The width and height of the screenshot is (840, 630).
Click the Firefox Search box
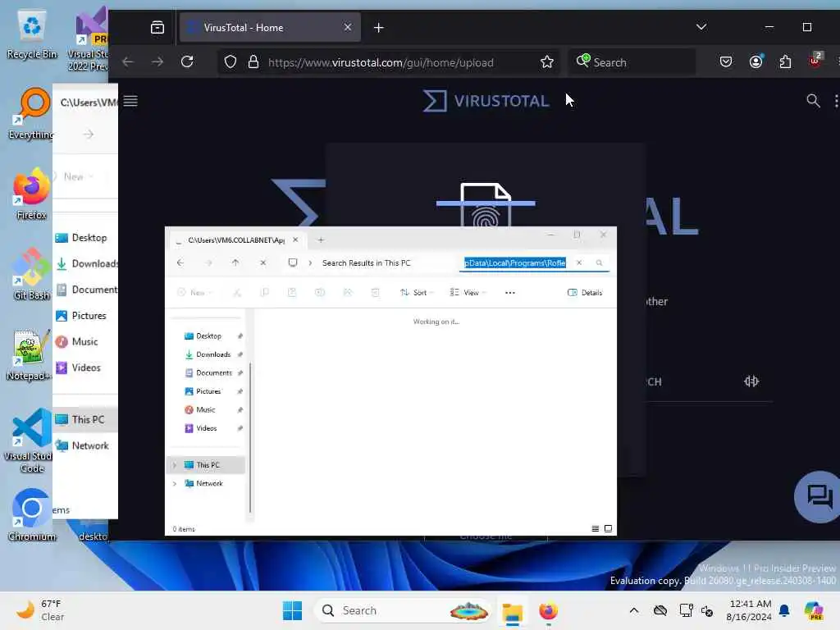(632, 62)
